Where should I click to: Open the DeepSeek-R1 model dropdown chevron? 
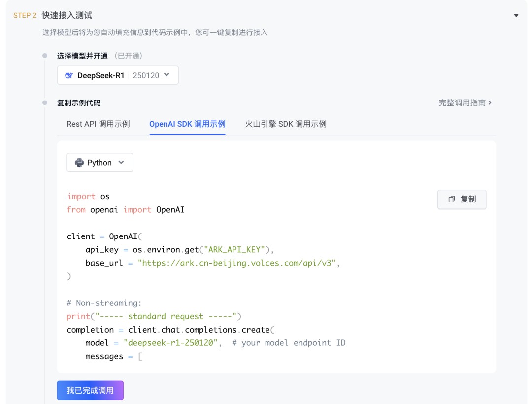coord(166,75)
